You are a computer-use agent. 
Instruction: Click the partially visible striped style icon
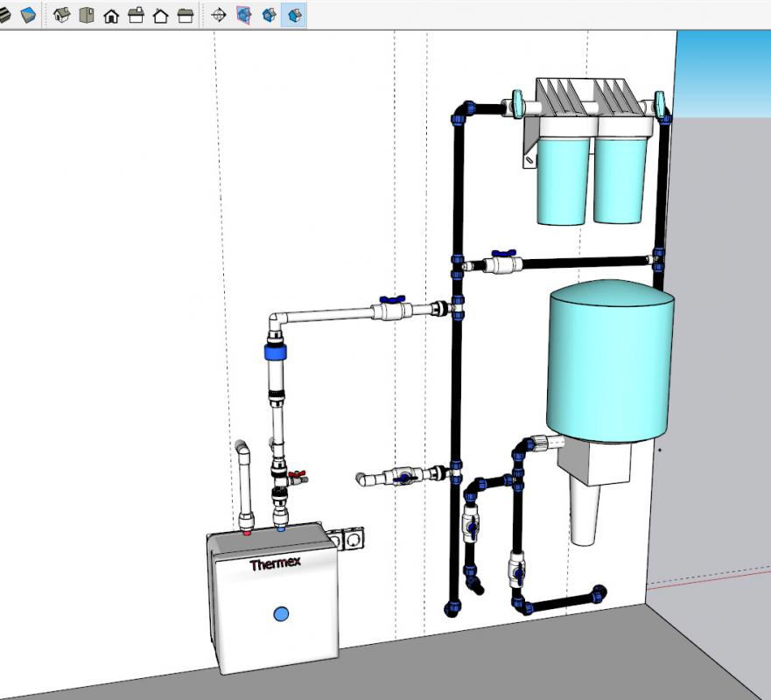4,15
